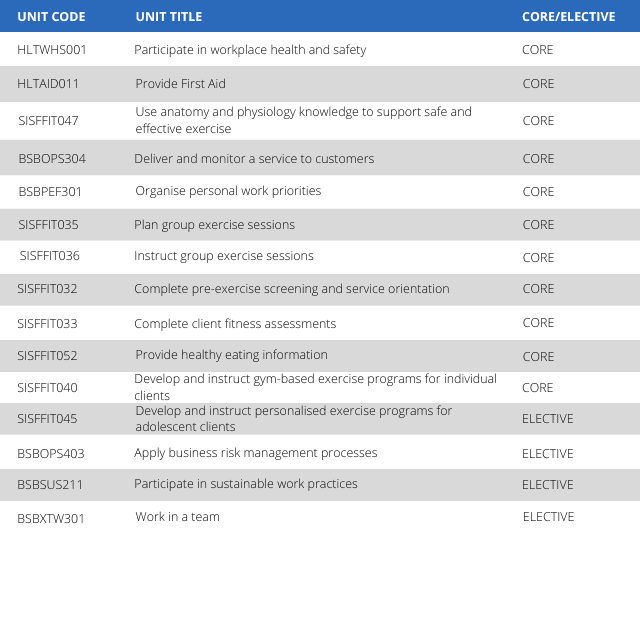This screenshot has width=640, height=640.
Task: Click the CORE/ELECTIVE column header
Action: (569, 17)
